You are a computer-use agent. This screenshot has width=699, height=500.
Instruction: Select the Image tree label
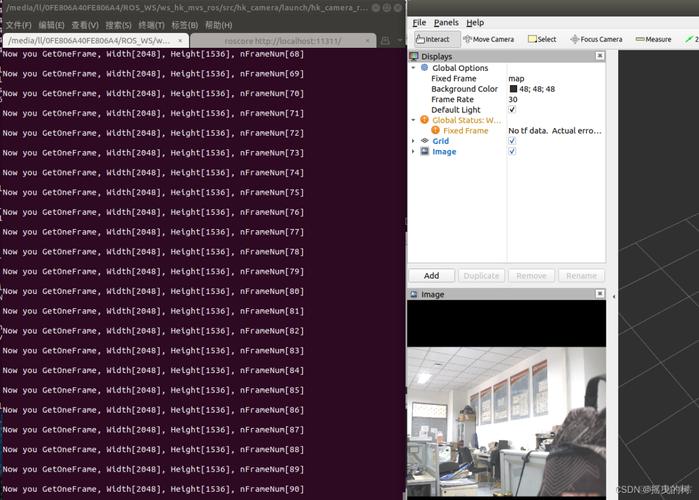pyautogui.click(x=444, y=152)
